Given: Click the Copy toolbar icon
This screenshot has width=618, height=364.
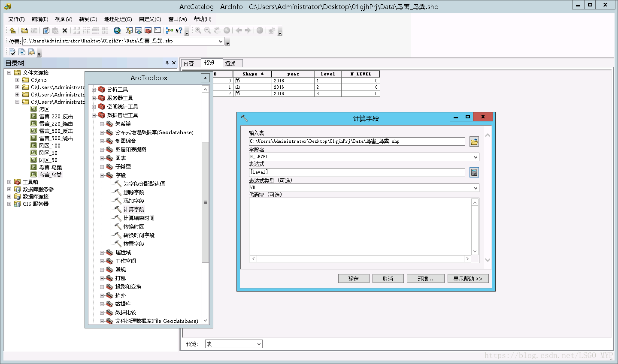Looking at the screenshot, I should [x=46, y=30].
